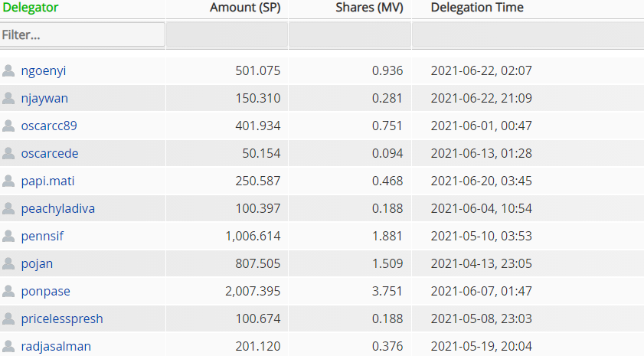
Task: Sort by the Delegator column header
Action: [x=31, y=8]
